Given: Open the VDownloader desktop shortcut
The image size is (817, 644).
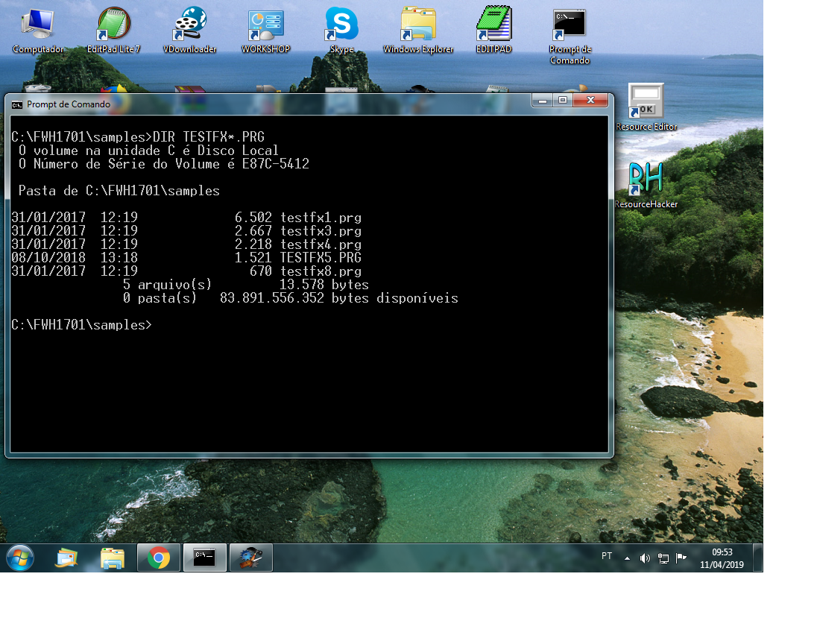Looking at the screenshot, I should tap(189, 26).
